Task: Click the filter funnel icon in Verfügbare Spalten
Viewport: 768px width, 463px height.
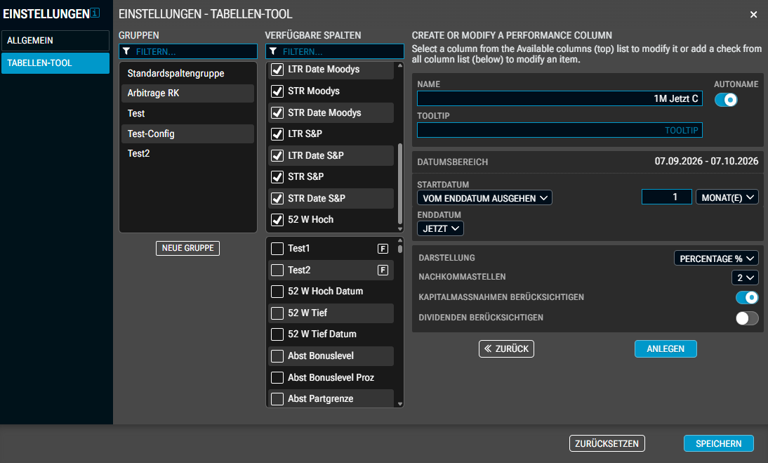Action: click(273, 51)
